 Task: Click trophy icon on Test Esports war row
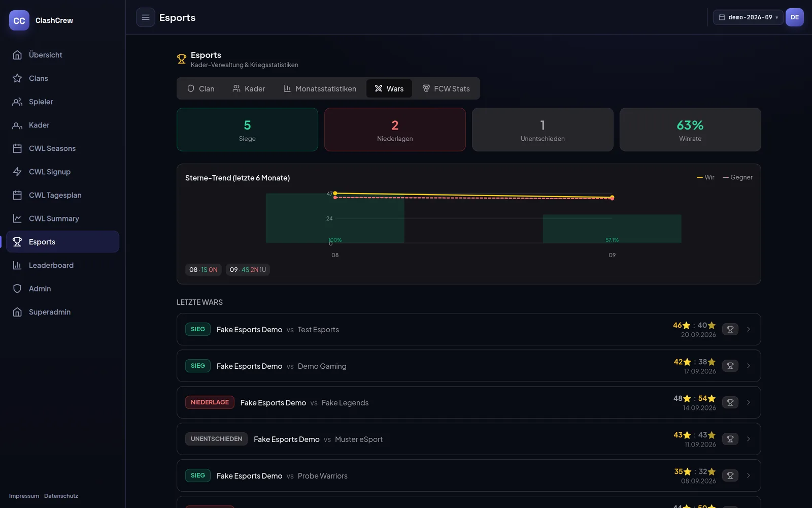click(730, 329)
